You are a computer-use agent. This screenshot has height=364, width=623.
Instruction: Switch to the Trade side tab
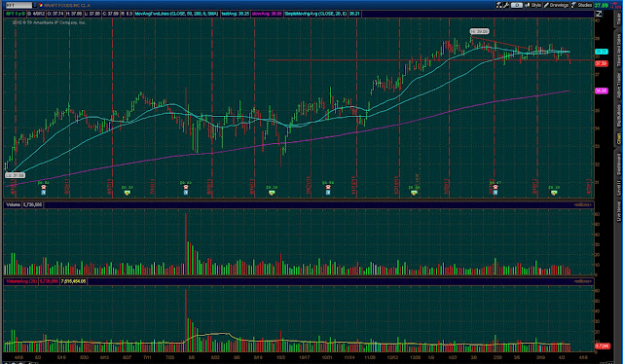click(619, 18)
